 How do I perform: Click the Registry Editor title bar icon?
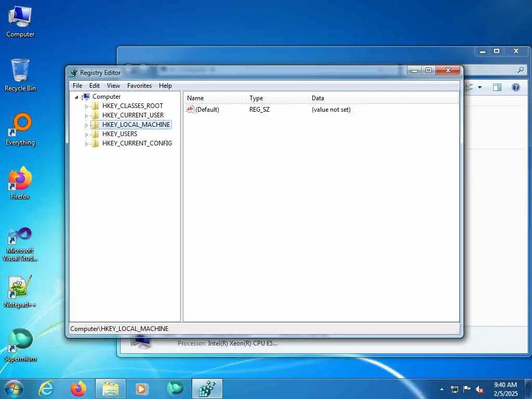(73, 73)
